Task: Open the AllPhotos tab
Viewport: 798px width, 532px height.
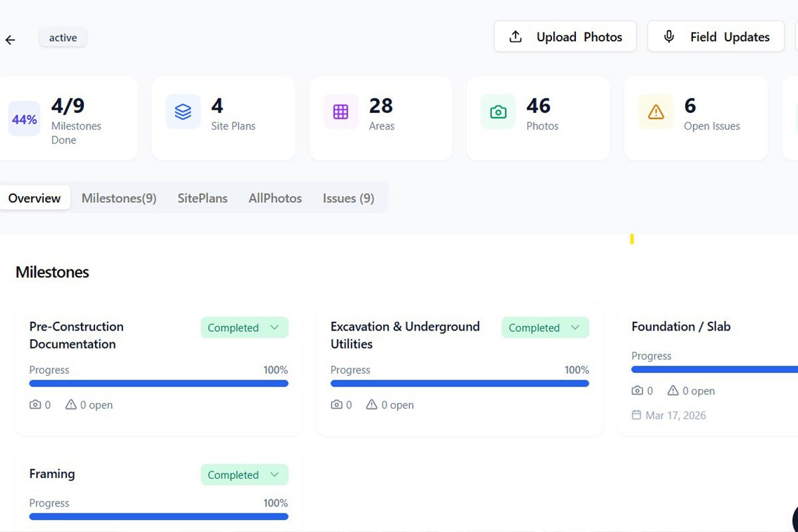Action: tap(275, 198)
